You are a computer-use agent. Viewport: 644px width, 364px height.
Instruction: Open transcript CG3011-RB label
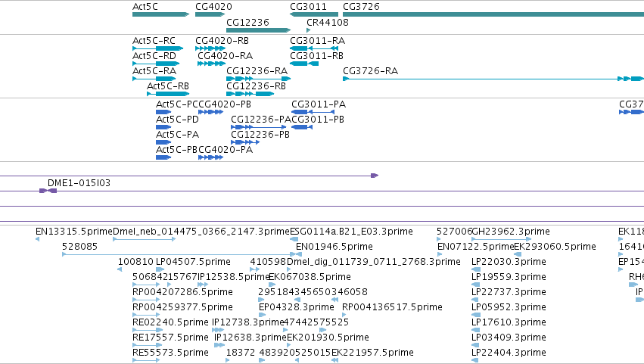pos(316,56)
